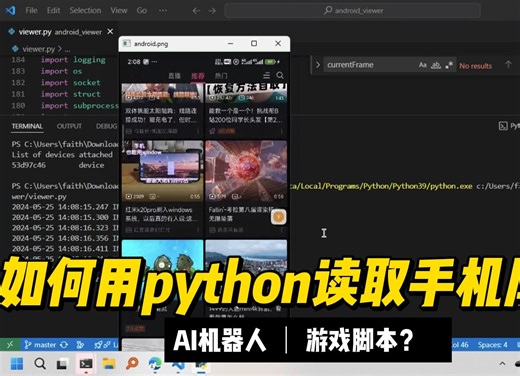Viewport: 520px width, 376px height.
Task: Open the View menu
Action: pyautogui.click(x=119, y=10)
